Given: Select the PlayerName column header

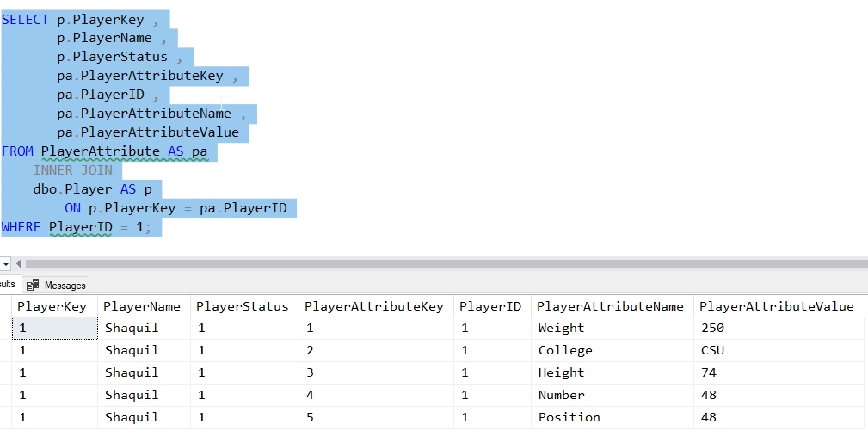Looking at the screenshot, I should pos(142,306).
